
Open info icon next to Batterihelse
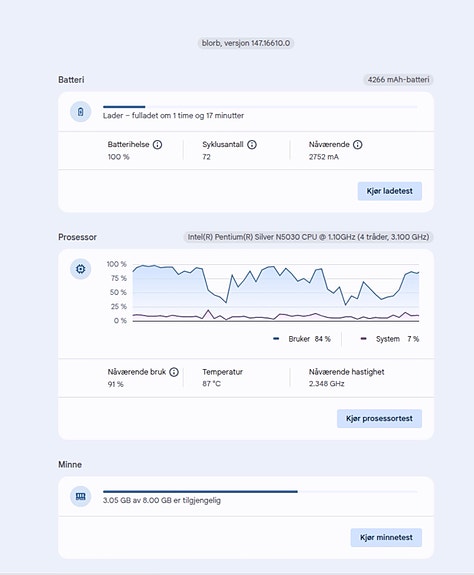tap(157, 144)
